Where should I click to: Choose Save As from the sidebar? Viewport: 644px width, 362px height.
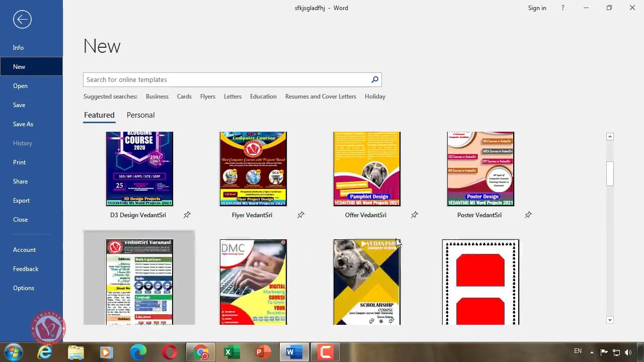tap(31, 124)
